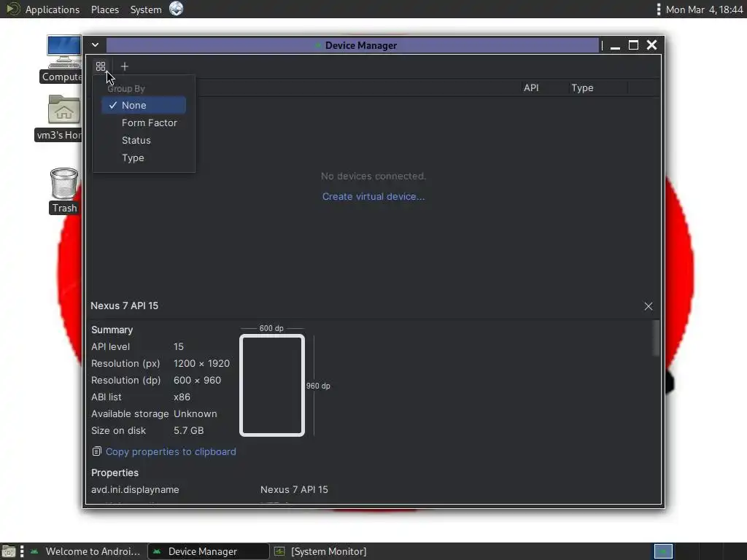Click the Group By grid icon in toolbar
This screenshot has height=560, width=747.
pyautogui.click(x=101, y=66)
